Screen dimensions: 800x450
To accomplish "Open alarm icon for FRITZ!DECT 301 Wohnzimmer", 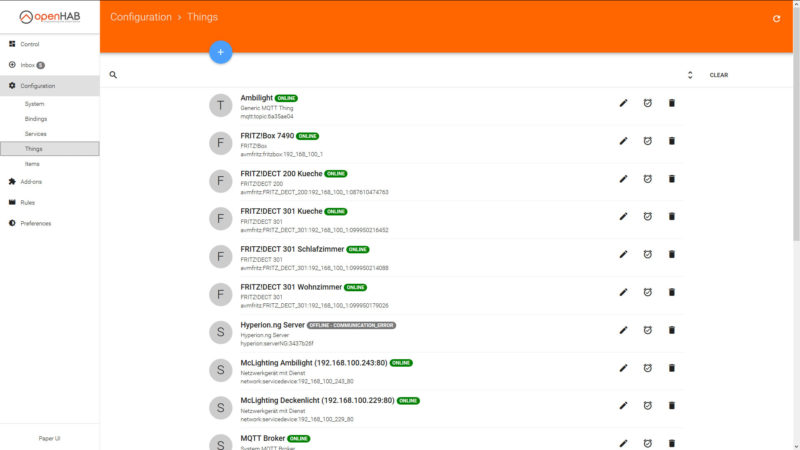I will click(647, 292).
